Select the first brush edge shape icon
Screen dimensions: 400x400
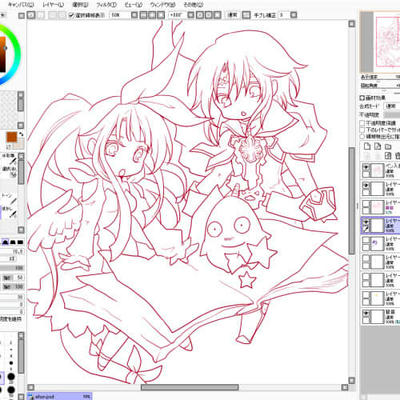pos(5,242)
